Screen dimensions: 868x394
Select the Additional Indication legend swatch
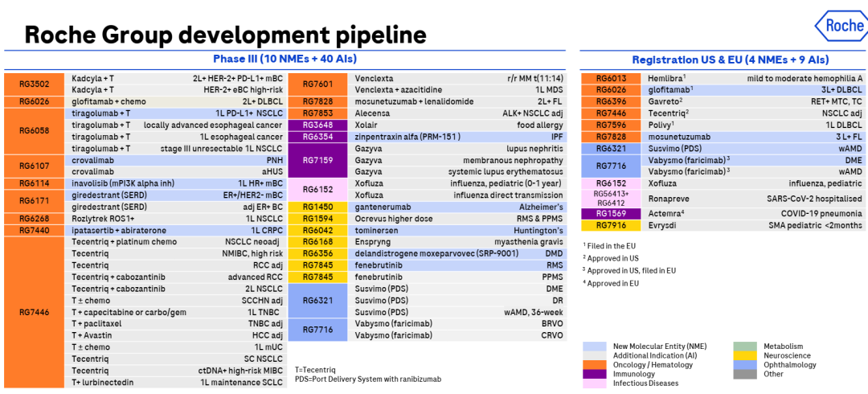click(x=595, y=355)
